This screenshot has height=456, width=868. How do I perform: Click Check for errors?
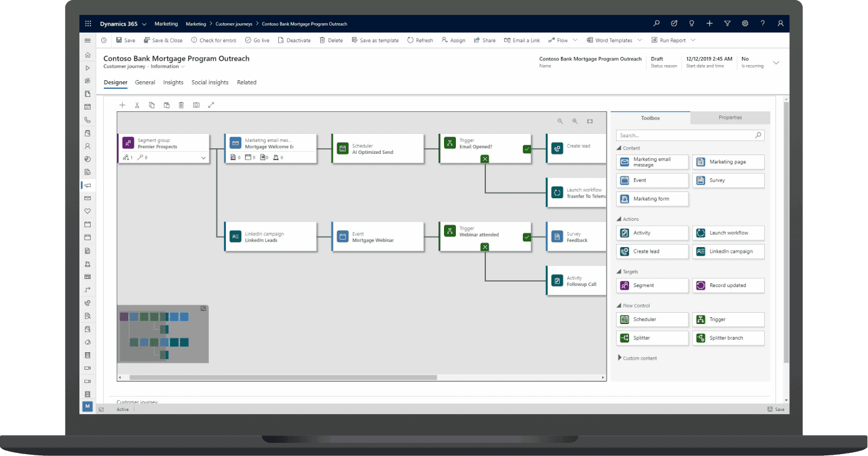pos(213,40)
